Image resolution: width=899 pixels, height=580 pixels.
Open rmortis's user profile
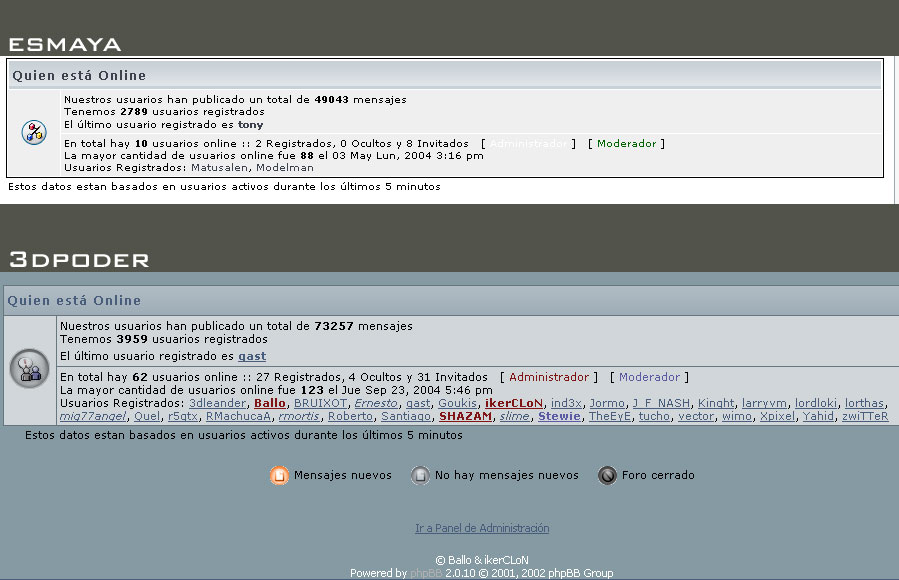pos(299,416)
